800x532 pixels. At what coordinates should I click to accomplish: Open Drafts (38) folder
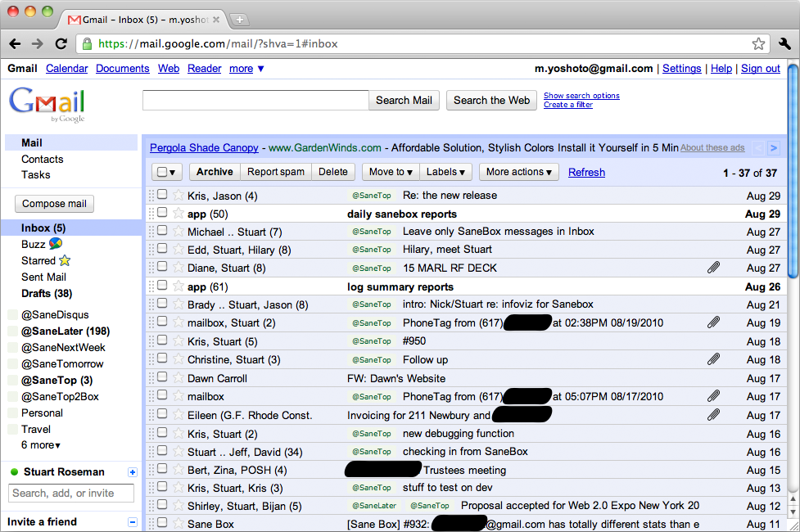click(47, 293)
